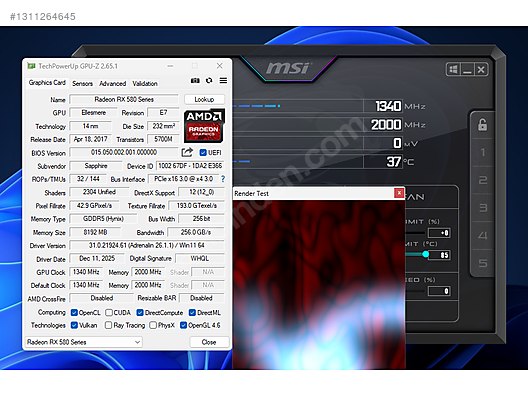Click the Texture Fillrate 193.0 GTexel/s field
This screenshot has height=396, width=528.
pos(197,205)
